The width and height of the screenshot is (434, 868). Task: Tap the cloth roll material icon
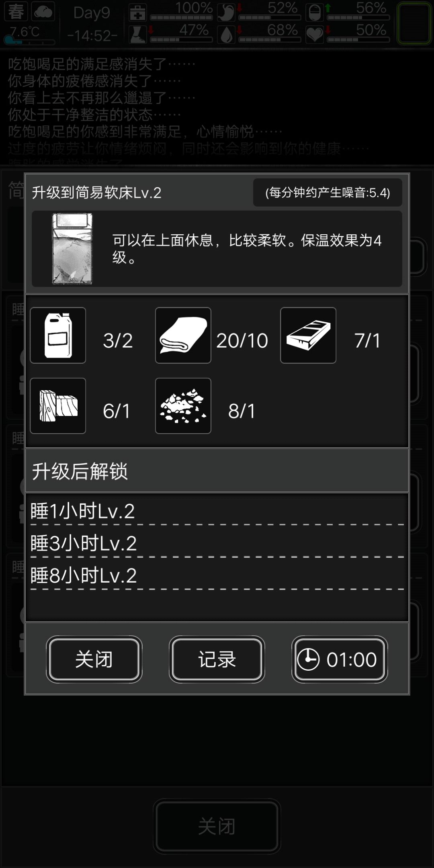pos(183,335)
